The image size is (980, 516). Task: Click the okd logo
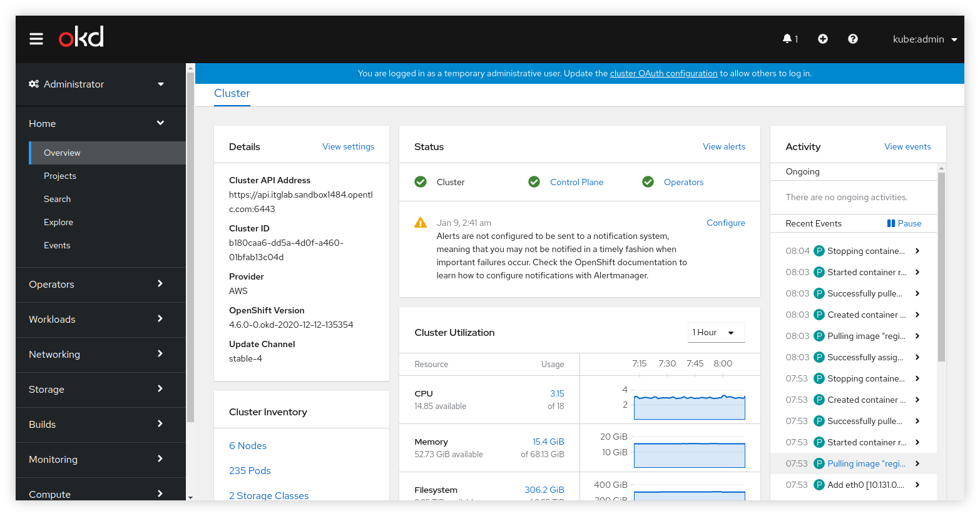tap(81, 38)
